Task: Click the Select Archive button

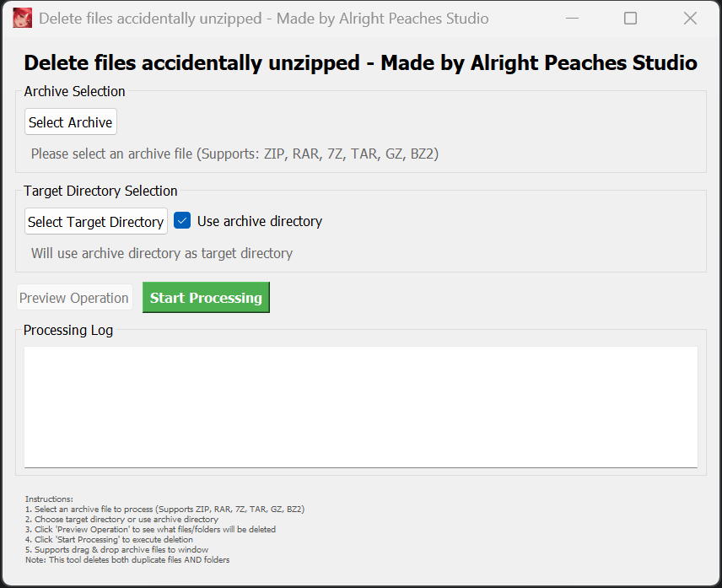Action: (x=71, y=122)
